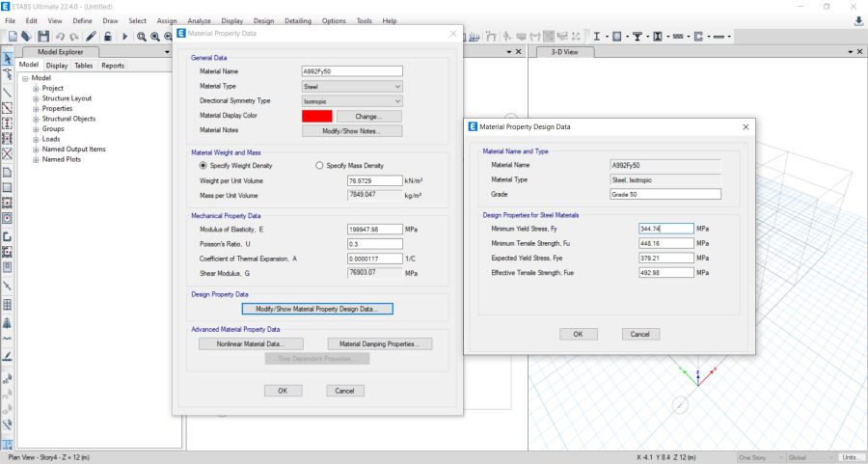Open the Material Type dropdown
This screenshot has width=868, height=464.
(x=352, y=87)
